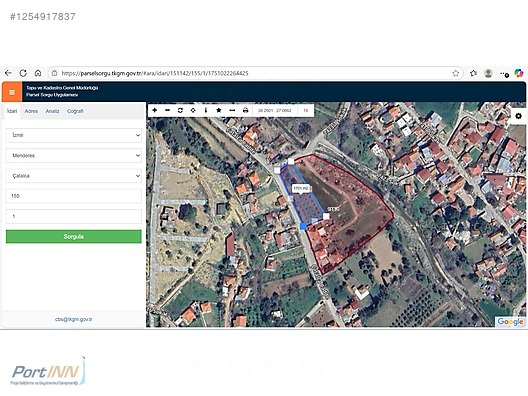The image size is (528, 396).
Task: Open the star favorites tool in map toolbar
Action: click(219, 110)
